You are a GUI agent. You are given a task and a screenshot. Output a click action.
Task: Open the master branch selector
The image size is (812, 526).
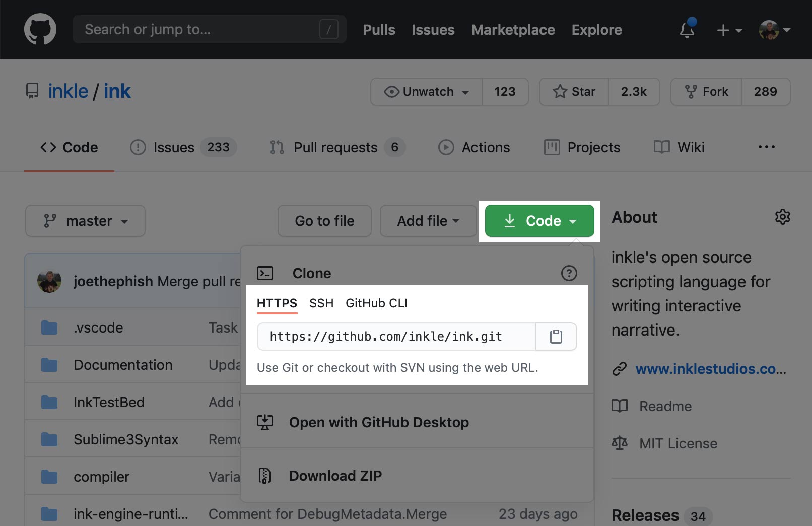pyautogui.click(x=85, y=221)
